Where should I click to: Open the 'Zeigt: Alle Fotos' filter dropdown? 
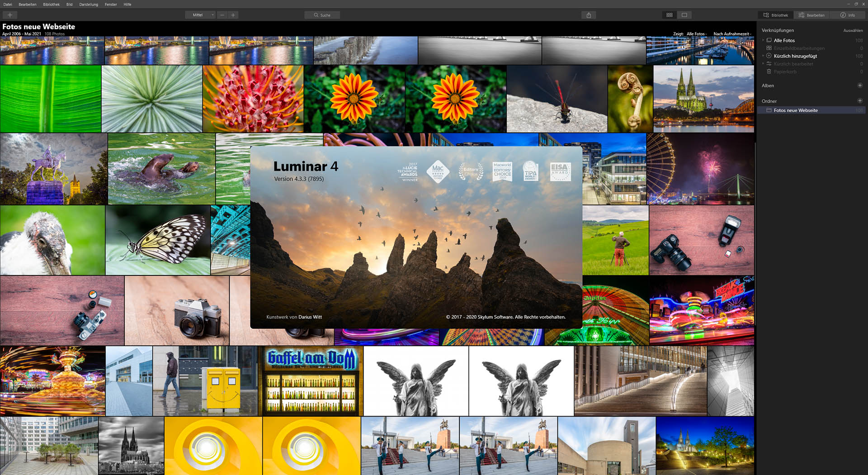tap(696, 34)
